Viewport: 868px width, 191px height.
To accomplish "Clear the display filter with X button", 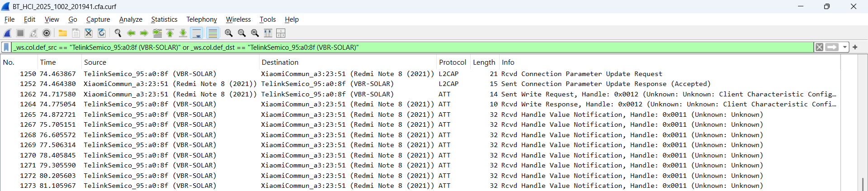I will [x=819, y=47].
